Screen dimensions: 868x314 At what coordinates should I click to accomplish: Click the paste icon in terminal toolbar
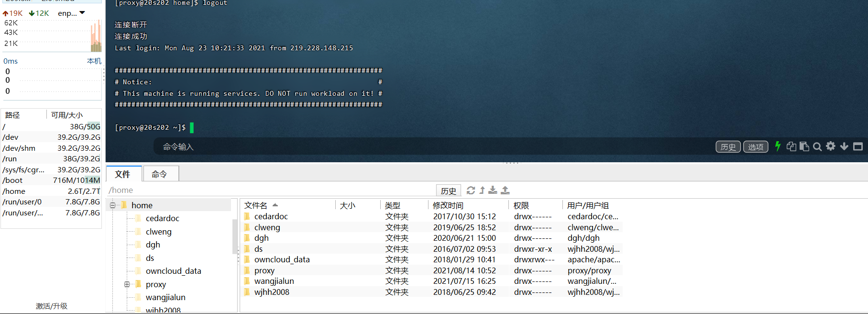(x=804, y=146)
